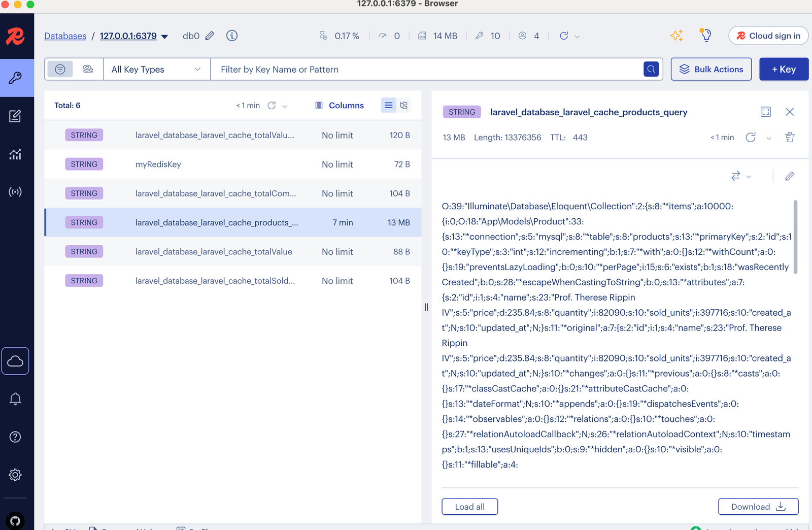812x530 pixels.
Task: Run the key filter search icon
Action: tap(651, 69)
